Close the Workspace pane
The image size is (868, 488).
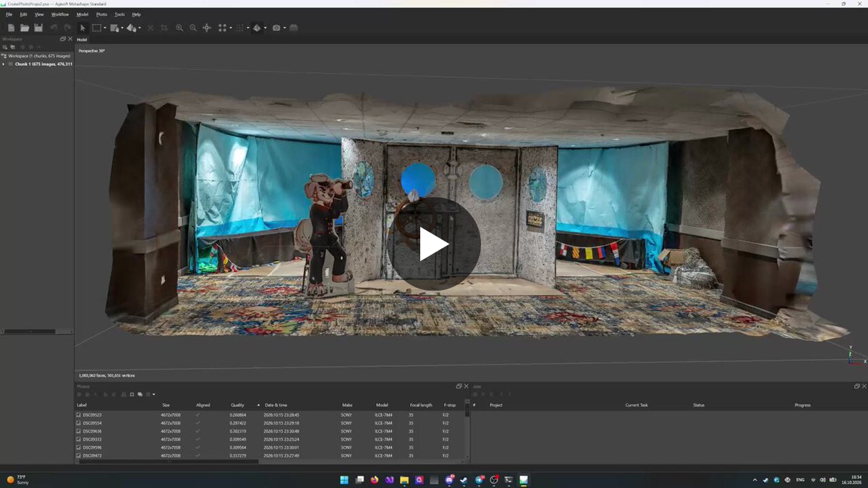70,39
